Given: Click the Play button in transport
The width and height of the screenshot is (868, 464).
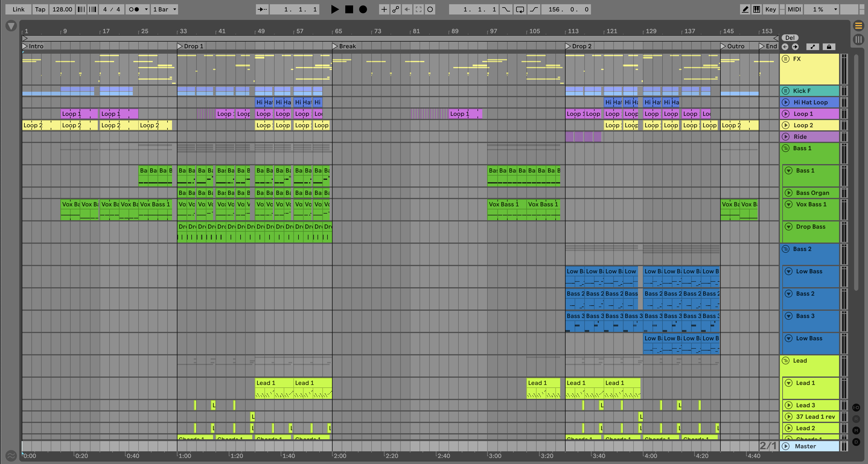Looking at the screenshot, I should click(335, 9).
